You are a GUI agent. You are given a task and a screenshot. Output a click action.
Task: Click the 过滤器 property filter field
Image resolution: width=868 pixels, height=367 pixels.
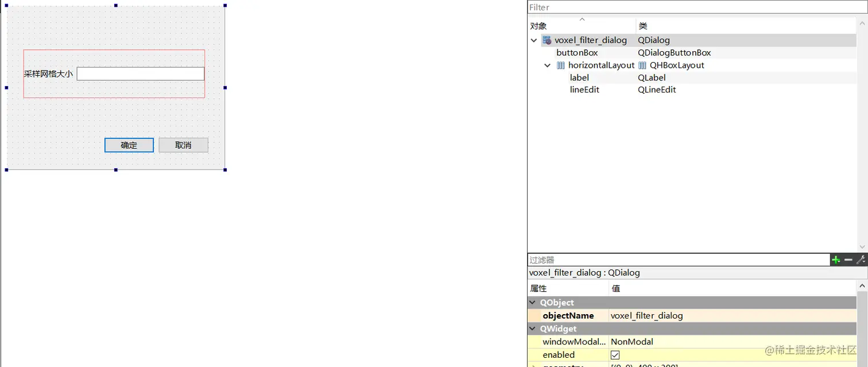679,260
